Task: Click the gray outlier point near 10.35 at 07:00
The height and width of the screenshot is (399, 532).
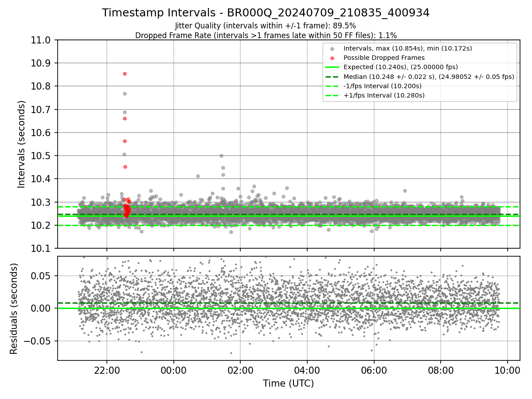Action: tap(405, 191)
